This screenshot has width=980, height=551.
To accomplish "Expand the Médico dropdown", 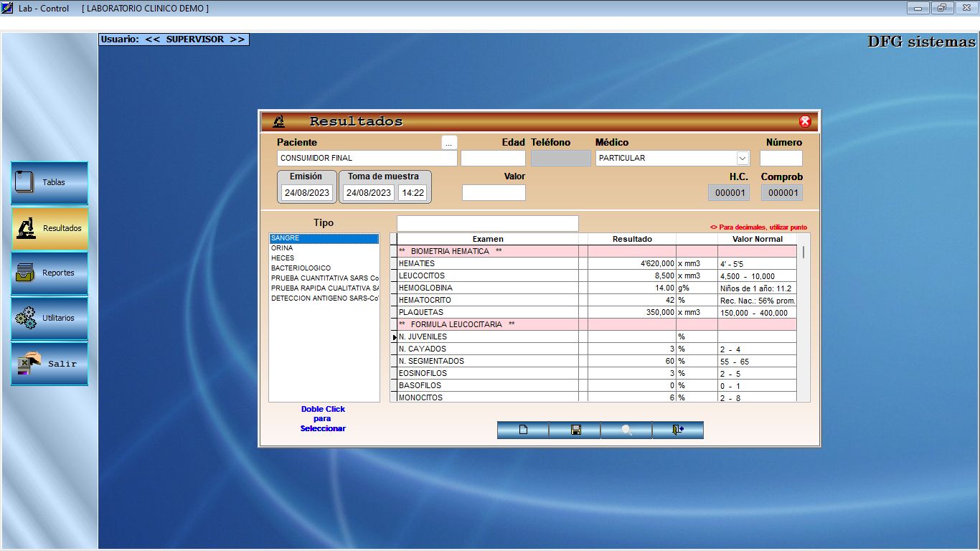I will [x=743, y=158].
